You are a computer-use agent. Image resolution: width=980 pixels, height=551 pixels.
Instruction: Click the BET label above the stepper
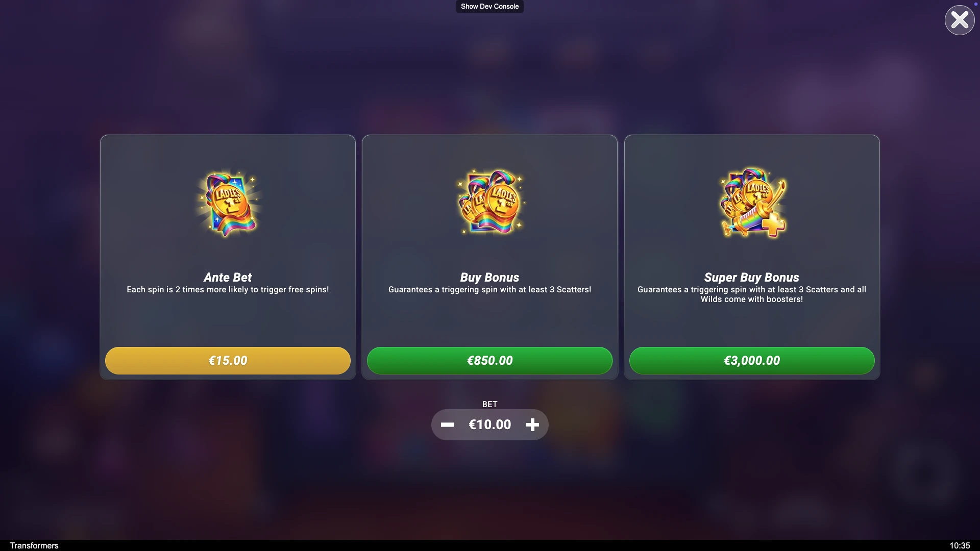click(x=489, y=404)
